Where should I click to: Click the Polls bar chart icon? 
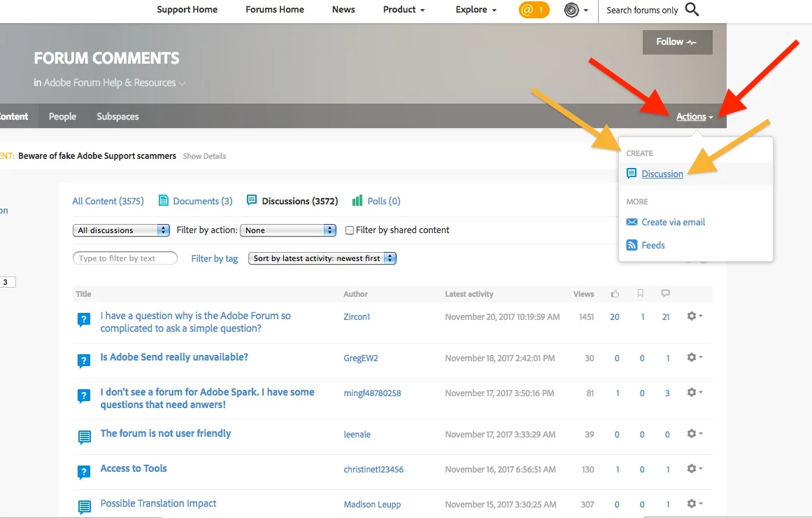[x=357, y=201]
